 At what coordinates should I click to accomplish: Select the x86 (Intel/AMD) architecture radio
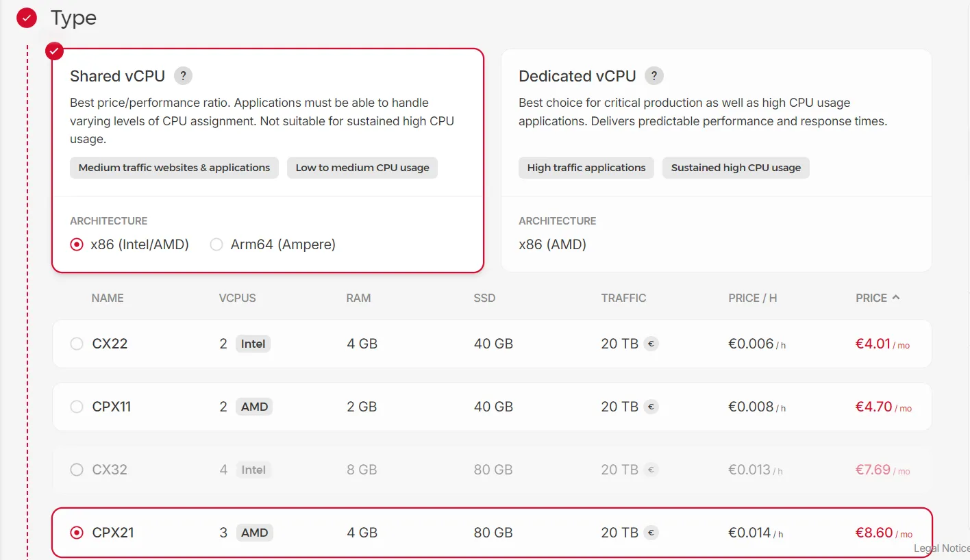[x=77, y=244]
